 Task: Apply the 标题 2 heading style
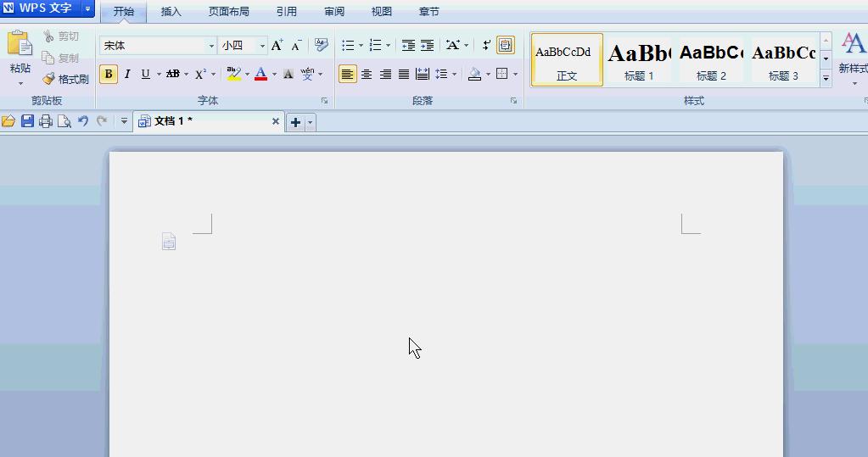[x=711, y=59]
